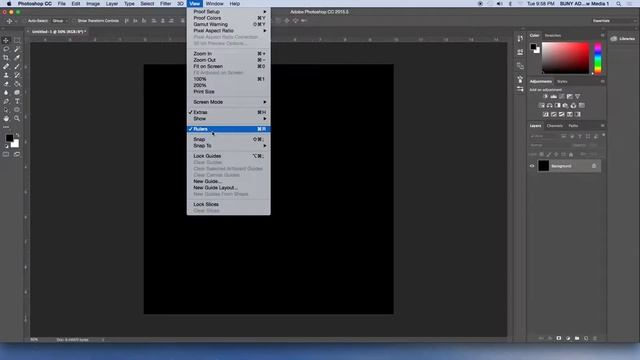
Task: Click inside the red color picker field
Action: pos(565,58)
